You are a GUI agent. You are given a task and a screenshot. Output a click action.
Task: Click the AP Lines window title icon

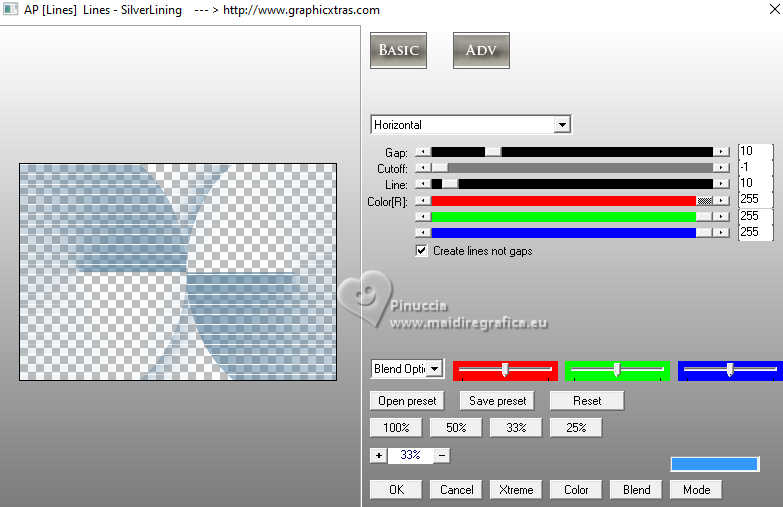10,9
